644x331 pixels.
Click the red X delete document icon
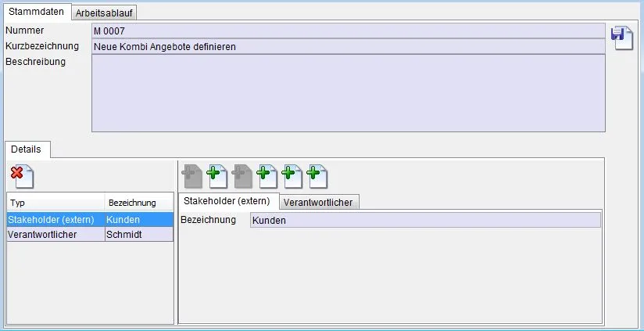(x=21, y=176)
